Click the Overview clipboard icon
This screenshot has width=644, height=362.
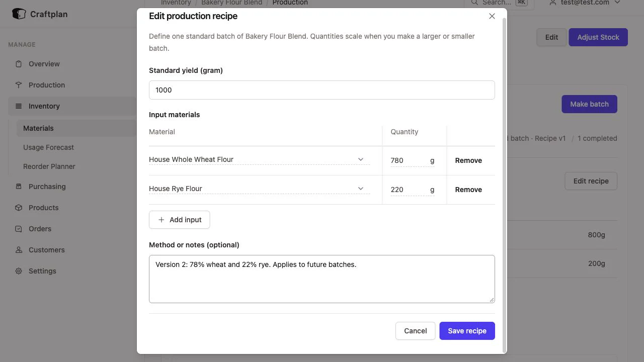point(19,64)
